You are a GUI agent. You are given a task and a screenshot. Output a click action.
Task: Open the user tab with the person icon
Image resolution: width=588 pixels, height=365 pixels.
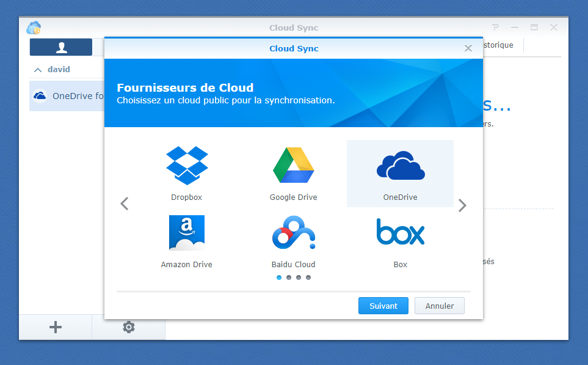point(61,47)
